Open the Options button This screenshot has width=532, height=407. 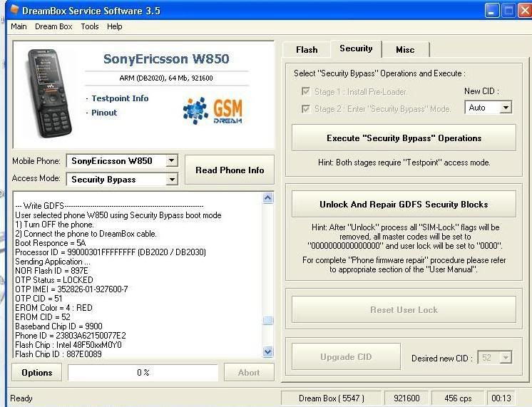click(x=36, y=372)
